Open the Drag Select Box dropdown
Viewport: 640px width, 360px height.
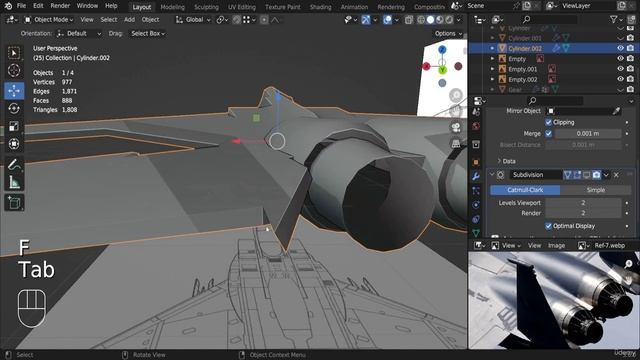click(148, 33)
